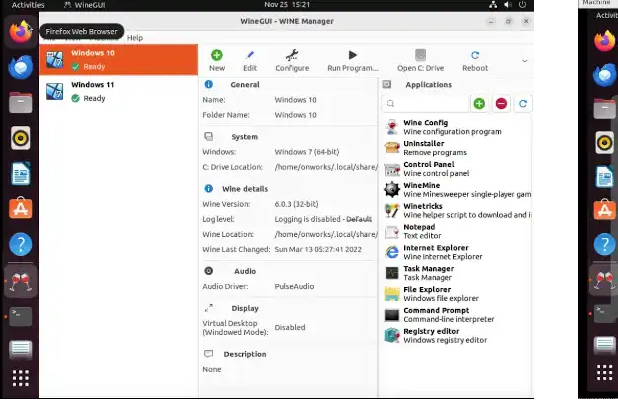The width and height of the screenshot is (618, 405).
Task: Open Rhythmbox from the dock
Action: pos(20,138)
